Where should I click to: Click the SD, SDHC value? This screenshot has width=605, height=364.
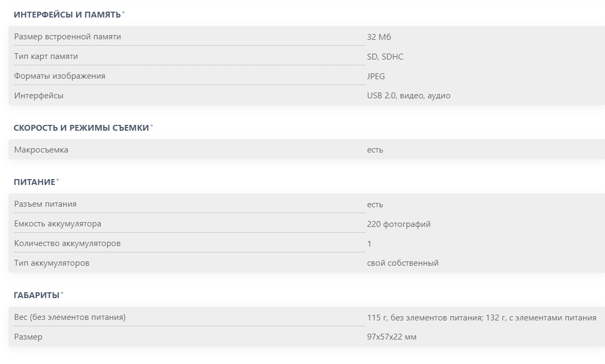pos(385,57)
